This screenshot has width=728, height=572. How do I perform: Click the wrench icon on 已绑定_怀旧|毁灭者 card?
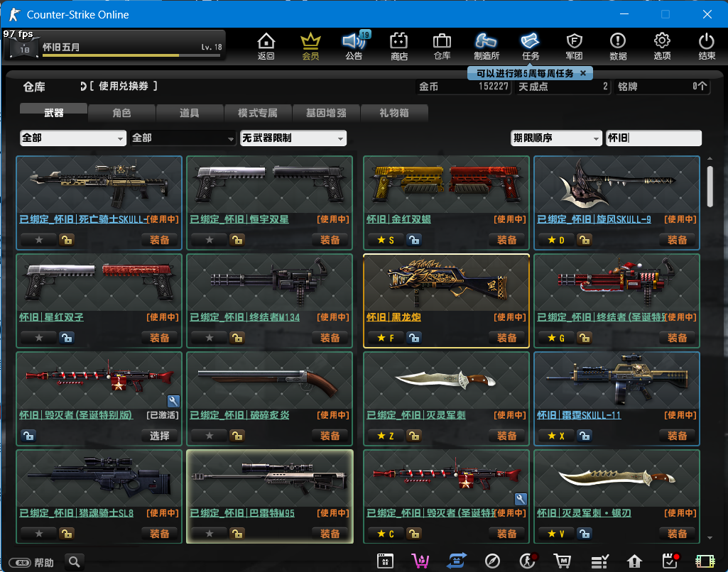pos(521,499)
